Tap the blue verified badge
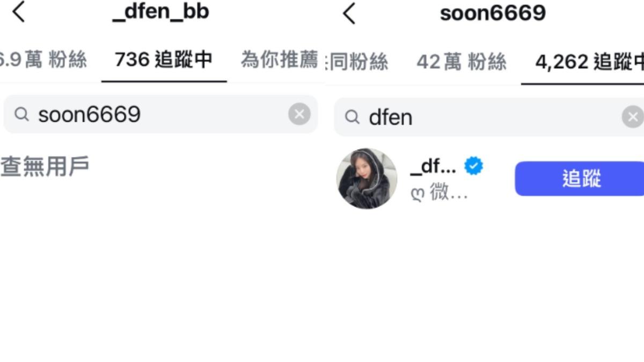644x362 pixels. (473, 166)
